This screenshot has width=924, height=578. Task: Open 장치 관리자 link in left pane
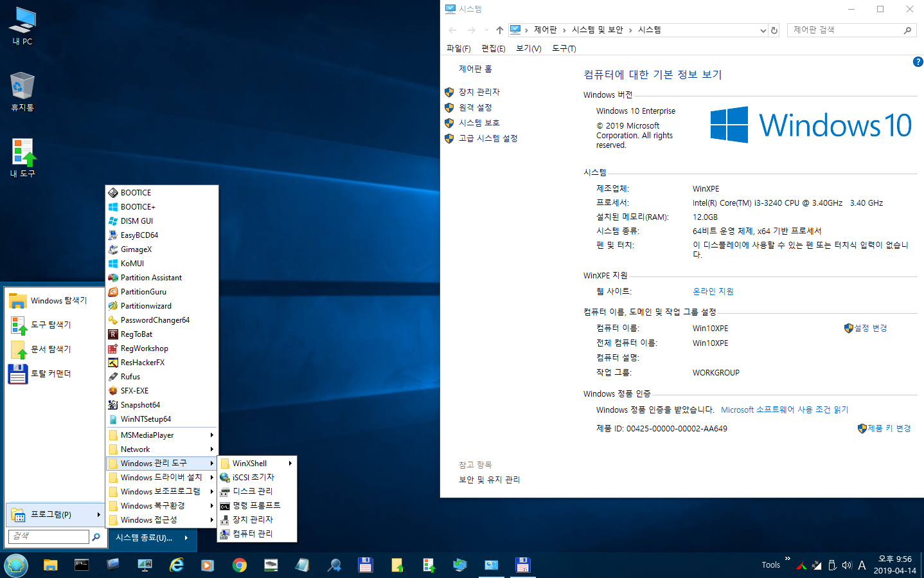coord(479,92)
